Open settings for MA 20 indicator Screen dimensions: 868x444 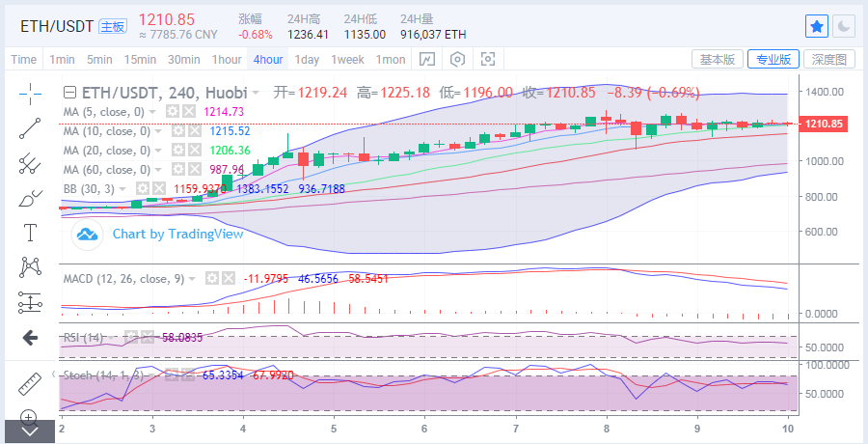pyautogui.click(x=177, y=151)
